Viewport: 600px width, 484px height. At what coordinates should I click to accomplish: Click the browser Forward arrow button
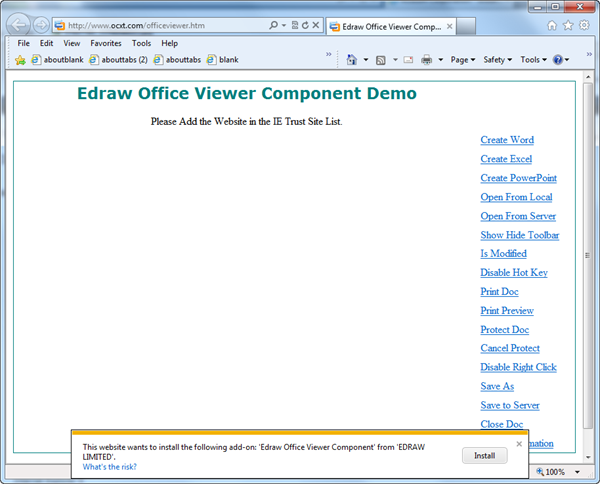click(41, 25)
